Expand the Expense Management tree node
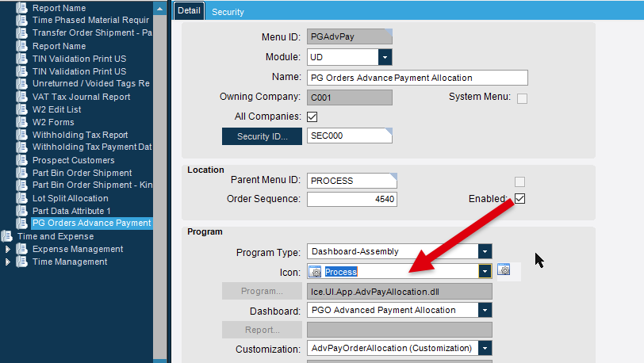The image size is (644, 363). pyautogui.click(x=7, y=249)
